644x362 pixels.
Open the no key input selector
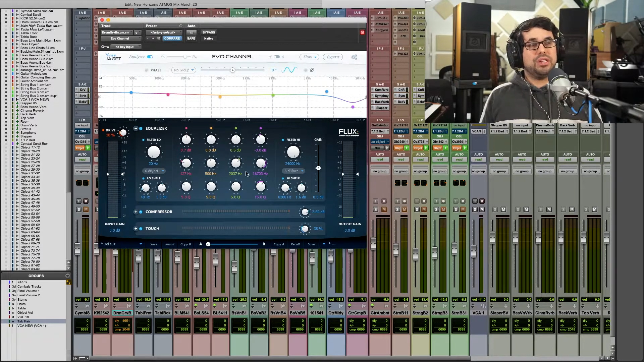(126, 47)
